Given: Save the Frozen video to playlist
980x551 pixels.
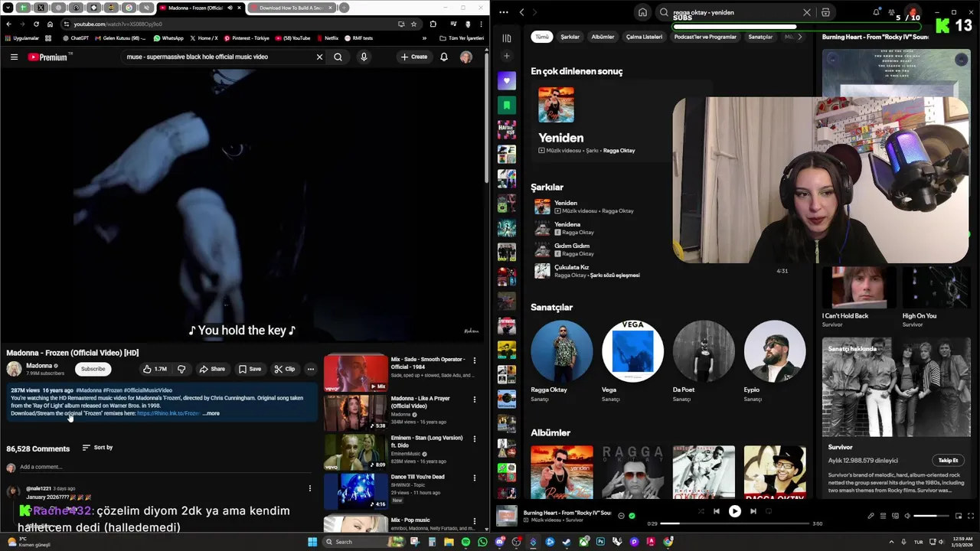Looking at the screenshot, I should click(250, 369).
